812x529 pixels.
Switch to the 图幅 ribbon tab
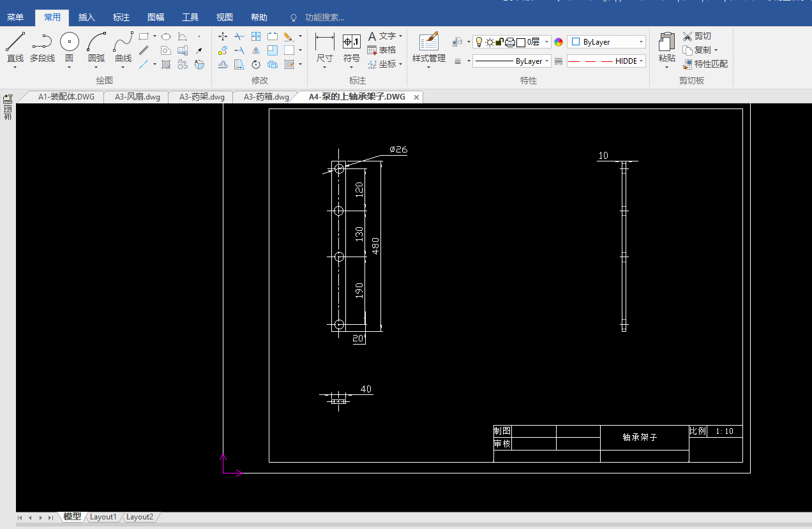156,18
